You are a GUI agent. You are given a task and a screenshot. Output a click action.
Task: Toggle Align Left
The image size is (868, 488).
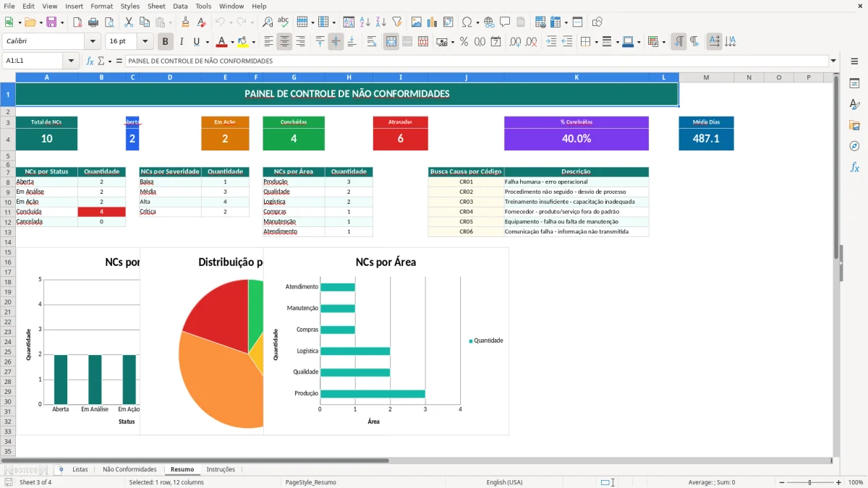tap(268, 42)
